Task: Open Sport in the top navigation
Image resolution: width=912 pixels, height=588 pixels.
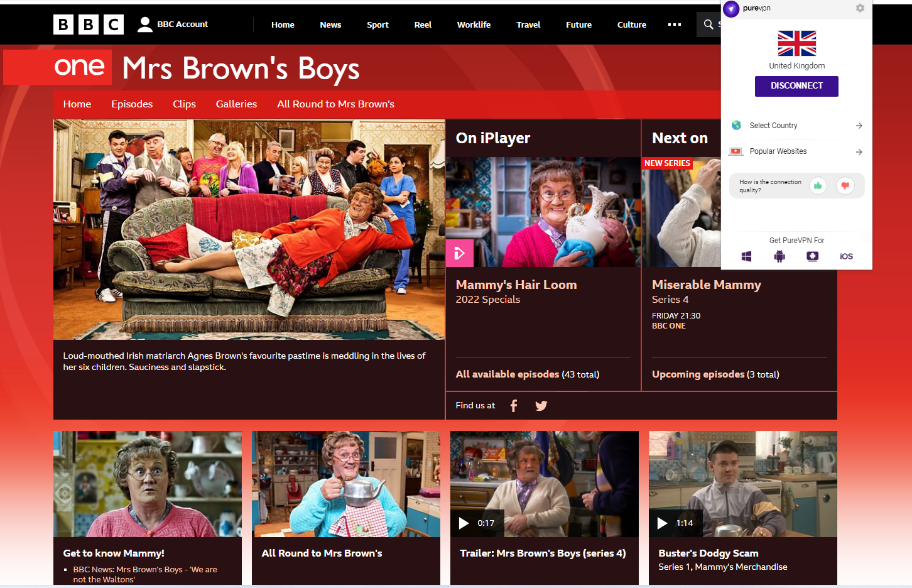Action: click(x=377, y=24)
